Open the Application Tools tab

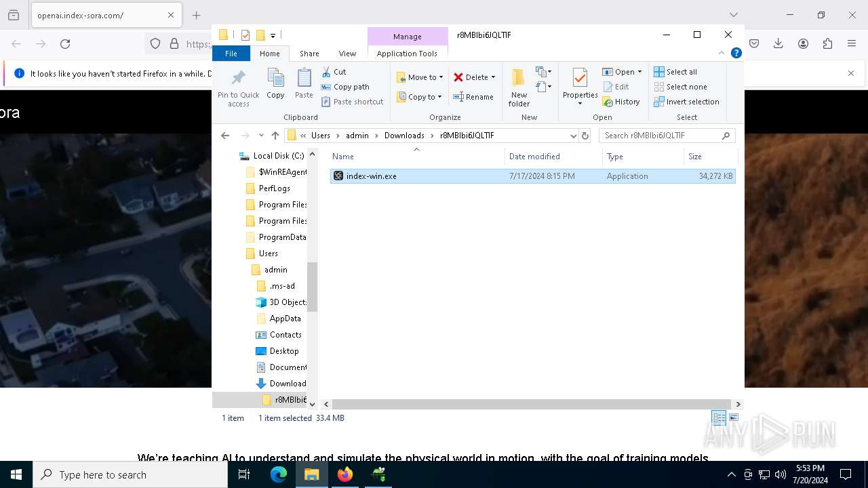[407, 54]
